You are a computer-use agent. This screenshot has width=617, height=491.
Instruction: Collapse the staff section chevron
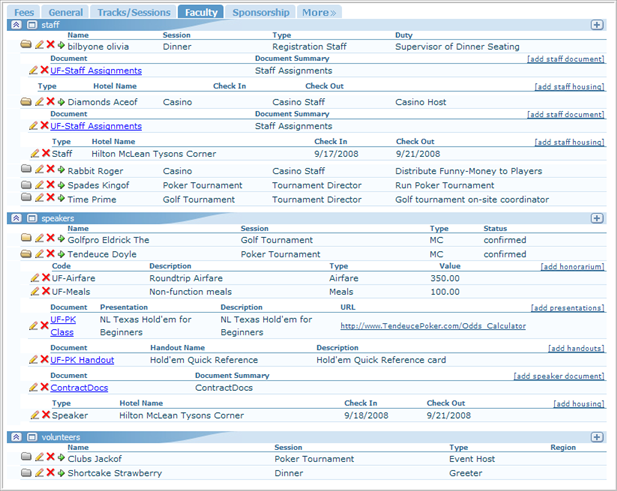click(x=16, y=25)
